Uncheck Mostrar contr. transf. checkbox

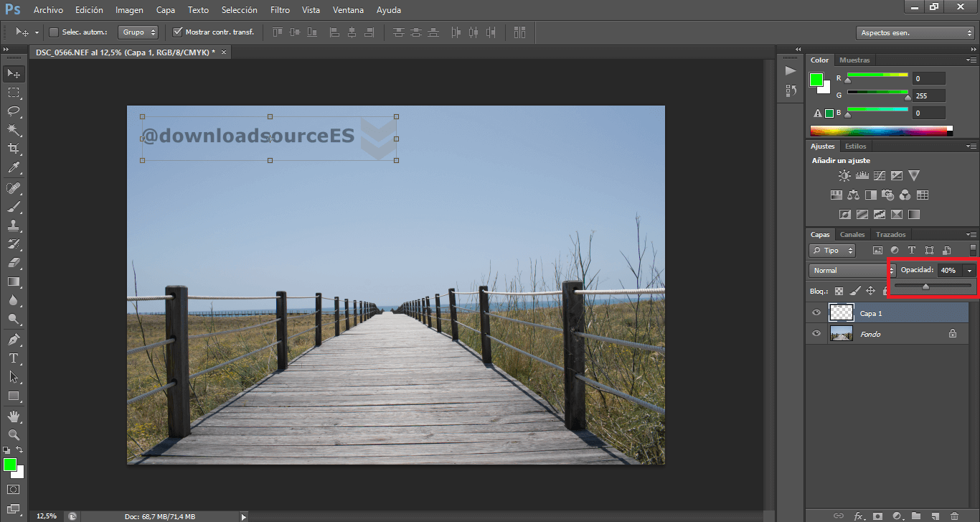coord(179,32)
